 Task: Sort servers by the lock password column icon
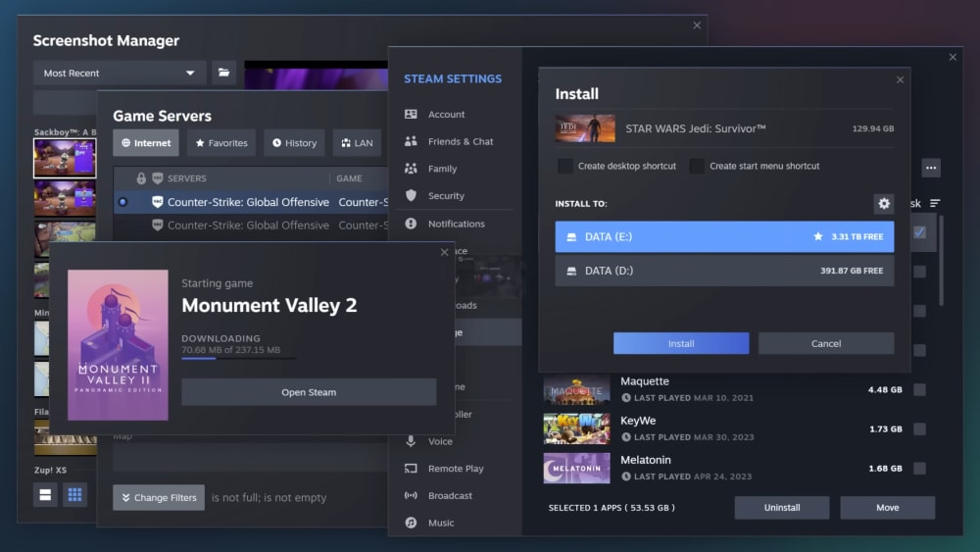[x=141, y=178]
